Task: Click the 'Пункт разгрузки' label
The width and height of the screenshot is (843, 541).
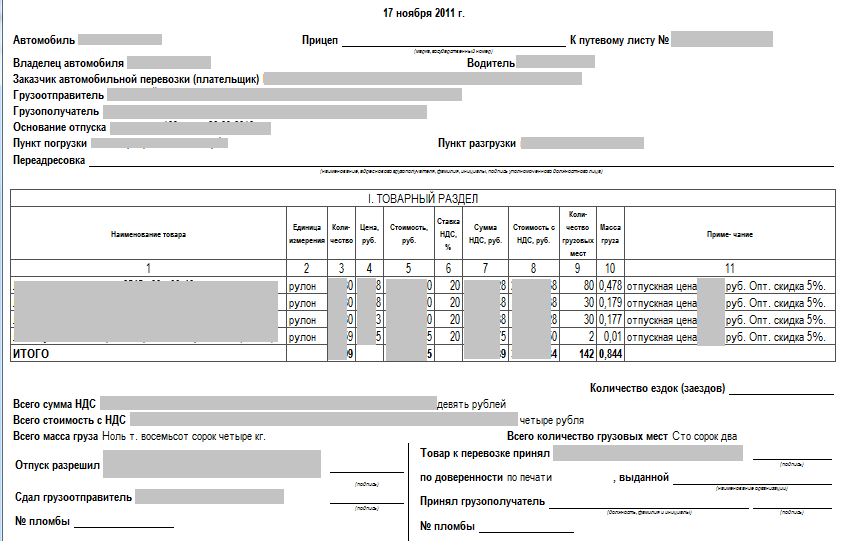Action: [x=477, y=144]
